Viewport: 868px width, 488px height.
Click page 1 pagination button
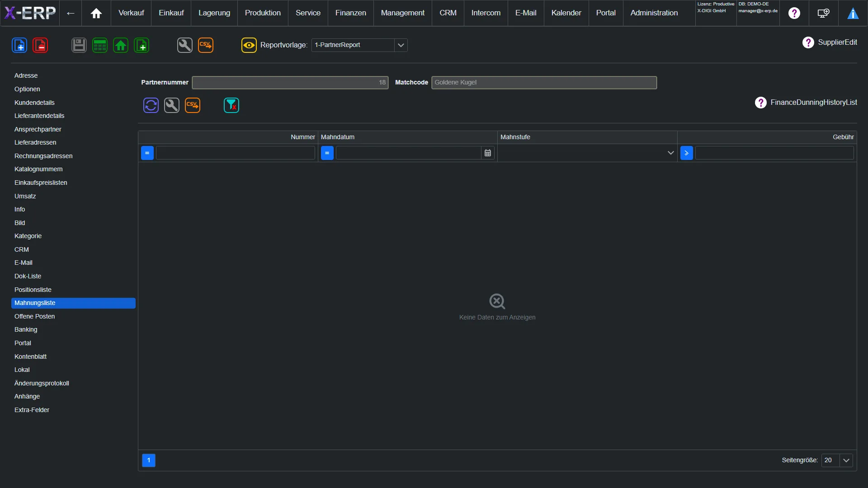tap(149, 460)
